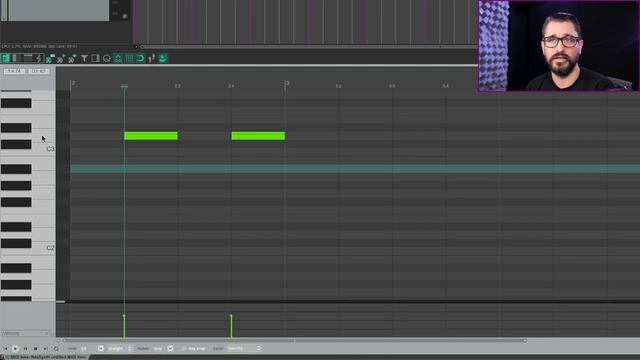Click the first green toolbar icon in MIDI editor
This screenshot has height=360, width=640.
[x=6, y=58]
